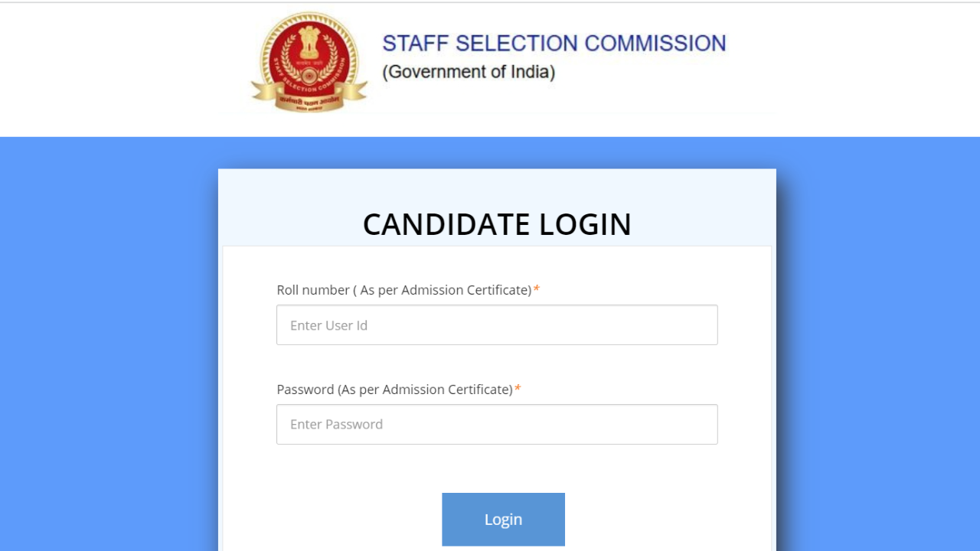The image size is (980, 551).
Task: Click blue background left of login card
Action: 109,344
